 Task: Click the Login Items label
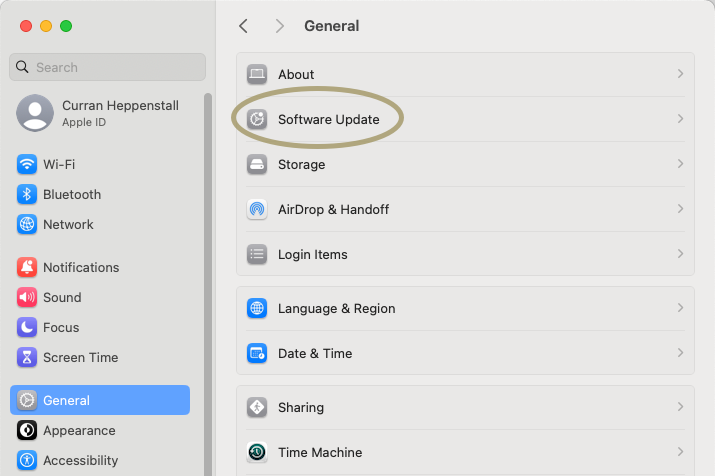click(x=313, y=254)
